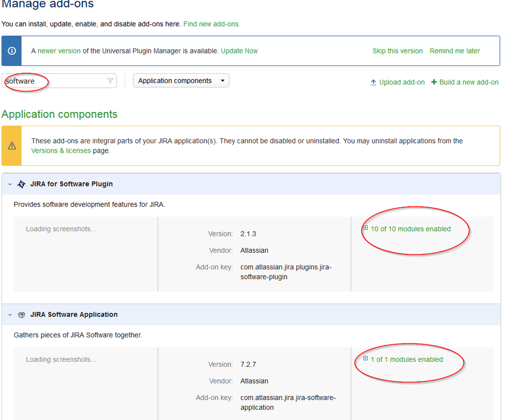Click the warning triangle icon in yellow banner
The width and height of the screenshot is (506, 420).
(12, 145)
